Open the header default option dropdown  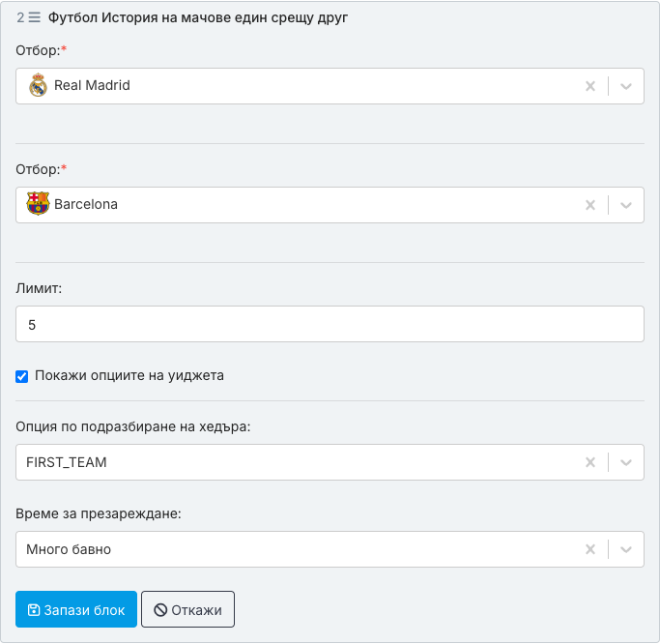tap(626, 462)
